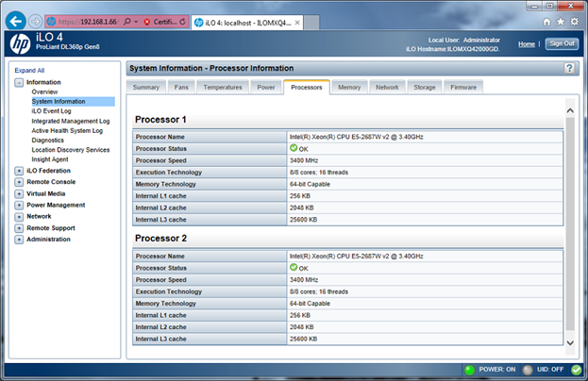Image resolution: width=588 pixels, height=381 pixels.
Task: Click the address bar URL field
Action: [87, 22]
